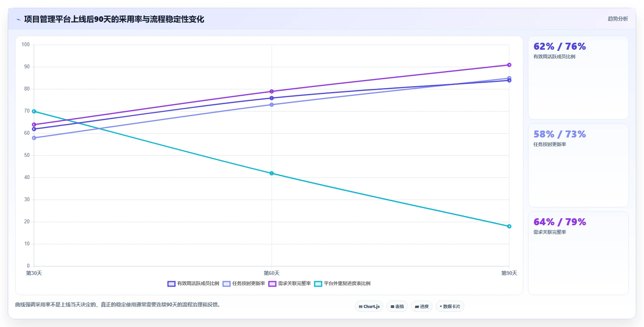
Task: Click the 趋势分析 tag in the header
Action: click(x=618, y=19)
